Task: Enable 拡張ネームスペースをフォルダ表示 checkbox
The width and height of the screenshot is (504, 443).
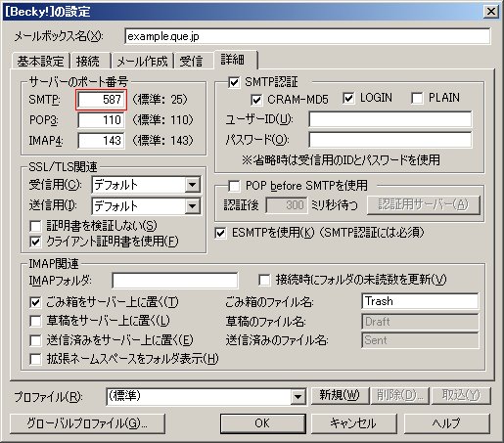Action: click(x=35, y=359)
